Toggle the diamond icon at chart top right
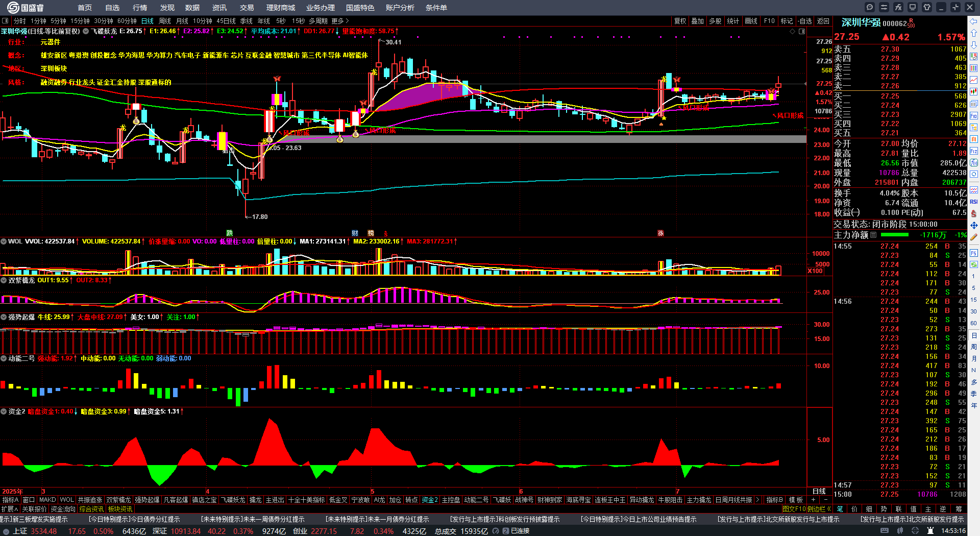This screenshot has height=536, width=980. [793, 32]
